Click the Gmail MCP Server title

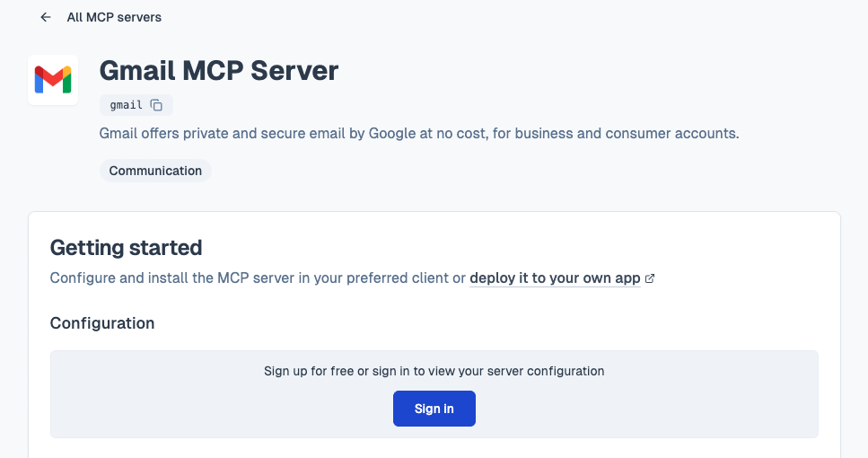219,71
